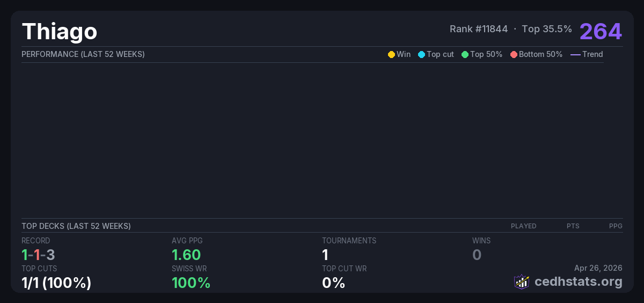Screen dimensions: 644x303
Task: Click the cyan Top cut legend dot
Action: coord(421,54)
